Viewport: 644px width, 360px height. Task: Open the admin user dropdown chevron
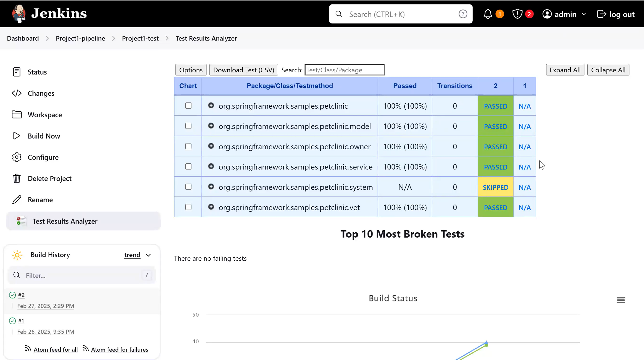pyautogui.click(x=584, y=14)
